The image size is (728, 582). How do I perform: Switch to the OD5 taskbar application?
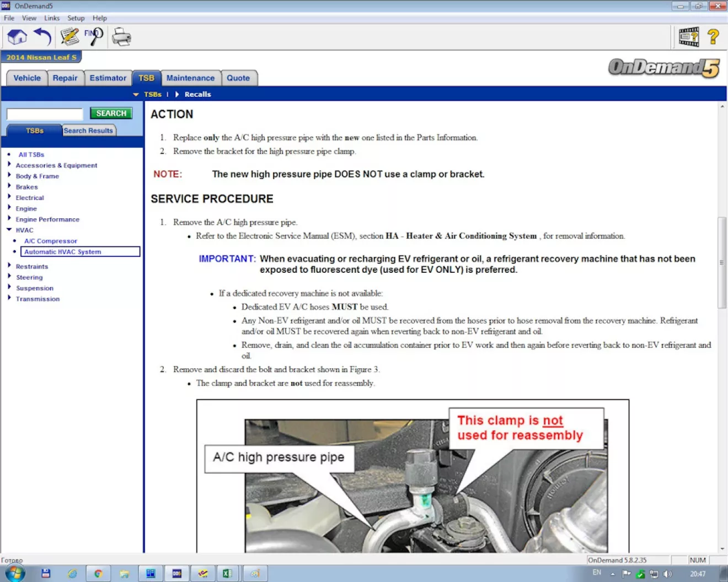pyautogui.click(x=176, y=574)
